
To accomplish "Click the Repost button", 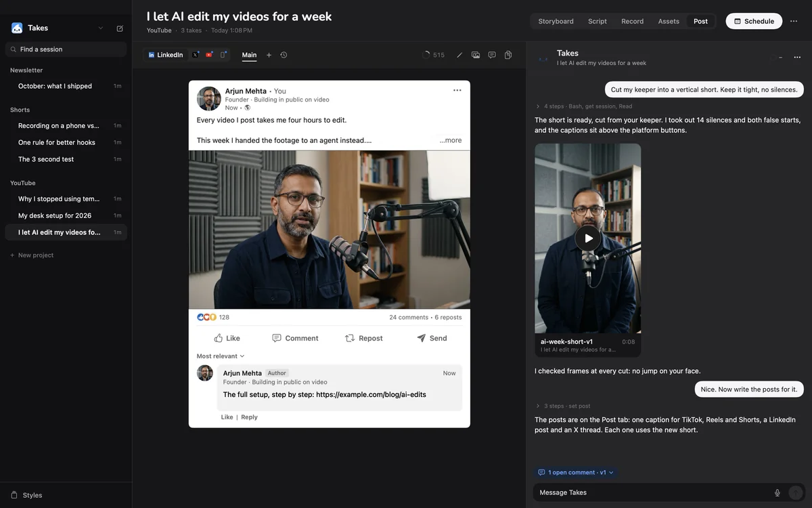I will click(364, 338).
